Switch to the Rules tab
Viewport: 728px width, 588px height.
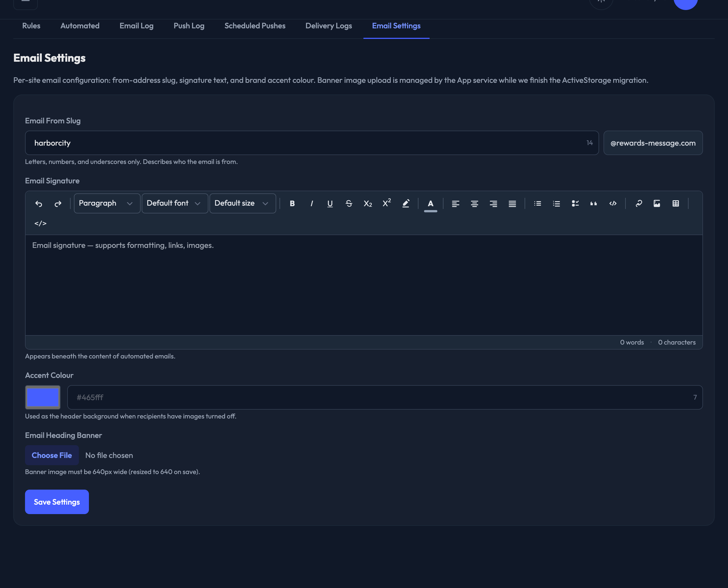(31, 26)
